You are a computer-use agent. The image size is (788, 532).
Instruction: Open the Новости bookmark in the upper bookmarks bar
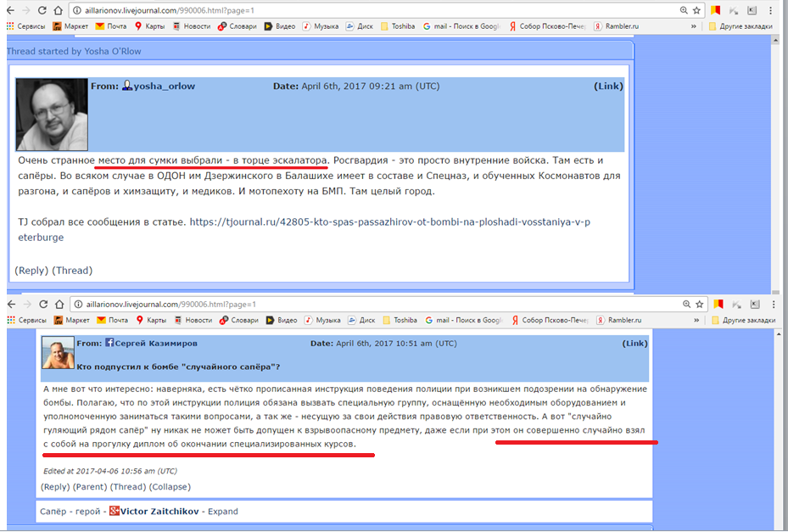[x=192, y=26]
